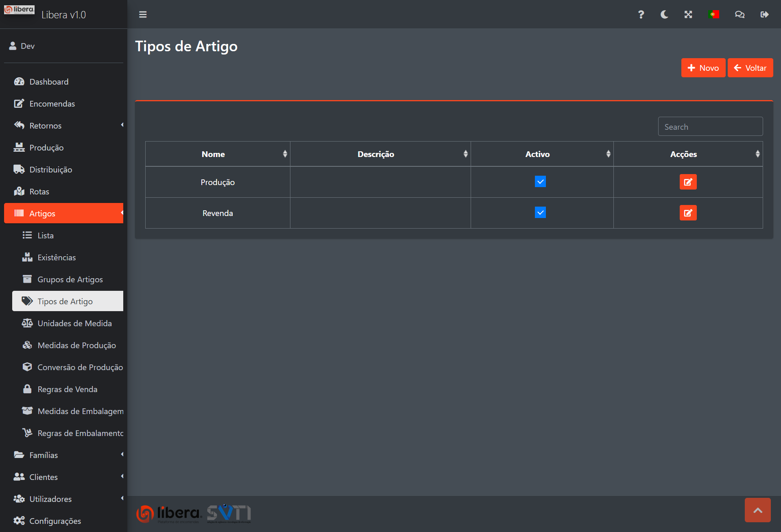
Task: Focus the Search input field
Action: [710, 127]
